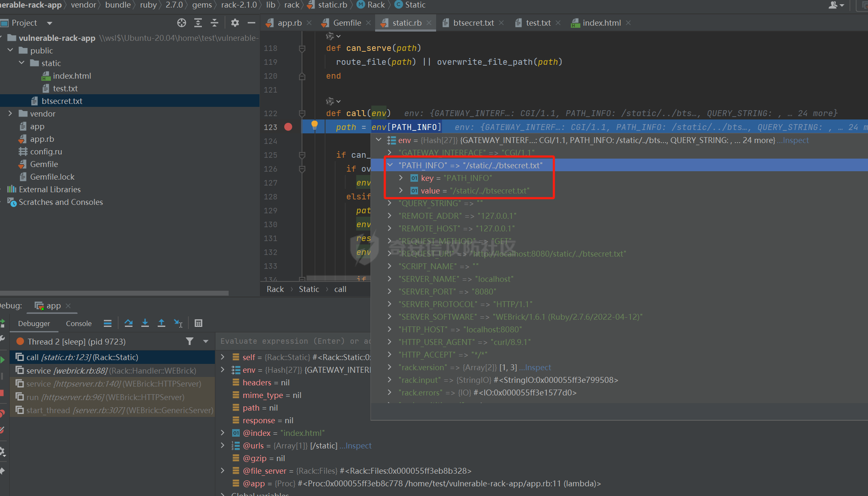The image size is (868, 496).
Task: Click fold marker at line 118
Action: point(302,48)
